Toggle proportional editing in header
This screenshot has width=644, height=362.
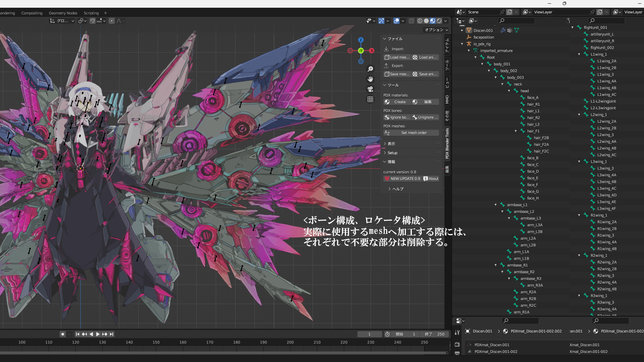pos(112,21)
